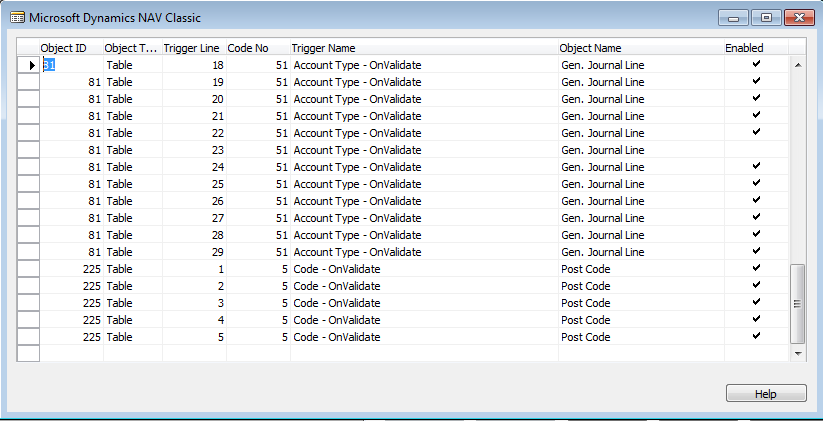Image resolution: width=823 pixels, height=421 pixels.
Task: Click the Object ID column header
Action: point(71,48)
